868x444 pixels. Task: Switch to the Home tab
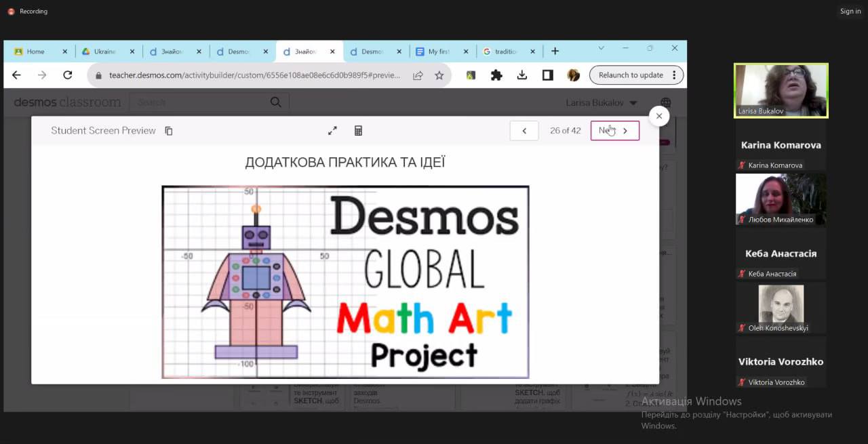click(40, 52)
